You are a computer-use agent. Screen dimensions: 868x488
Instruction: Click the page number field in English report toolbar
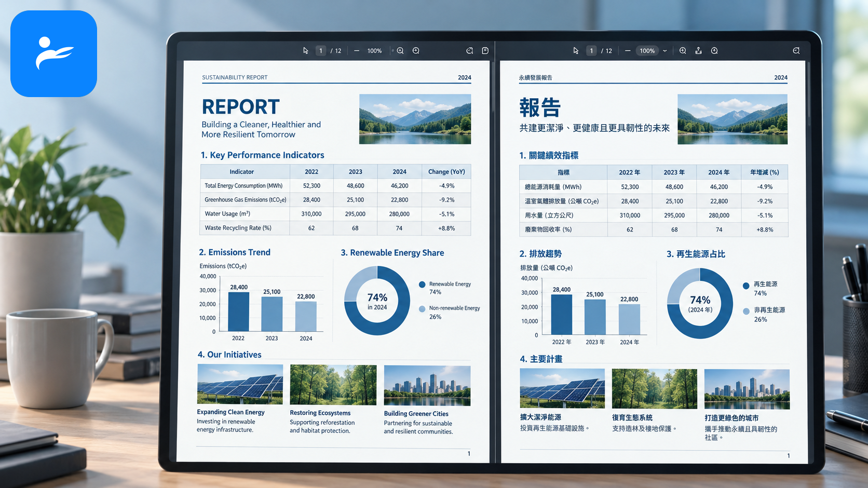click(x=321, y=51)
